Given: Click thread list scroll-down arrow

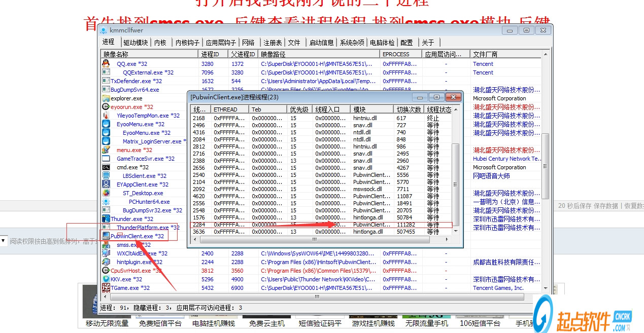Looking at the screenshot, I should (x=456, y=231).
